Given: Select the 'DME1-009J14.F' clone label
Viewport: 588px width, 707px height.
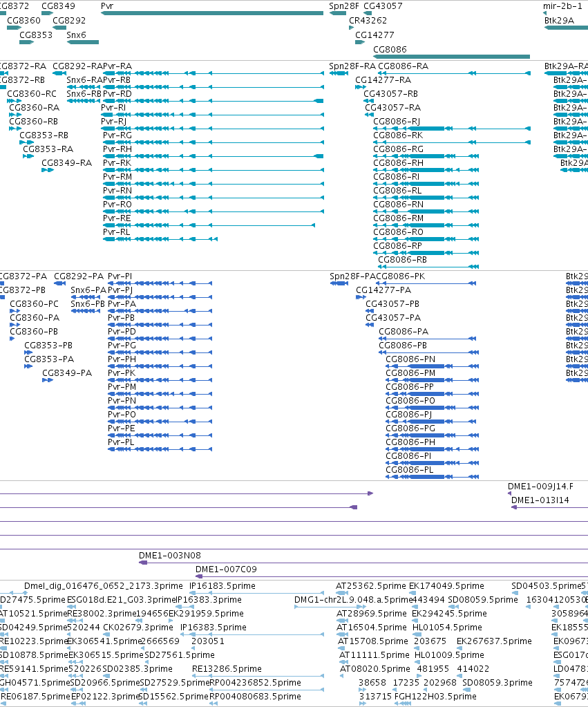Looking at the screenshot, I should [x=540, y=486].
